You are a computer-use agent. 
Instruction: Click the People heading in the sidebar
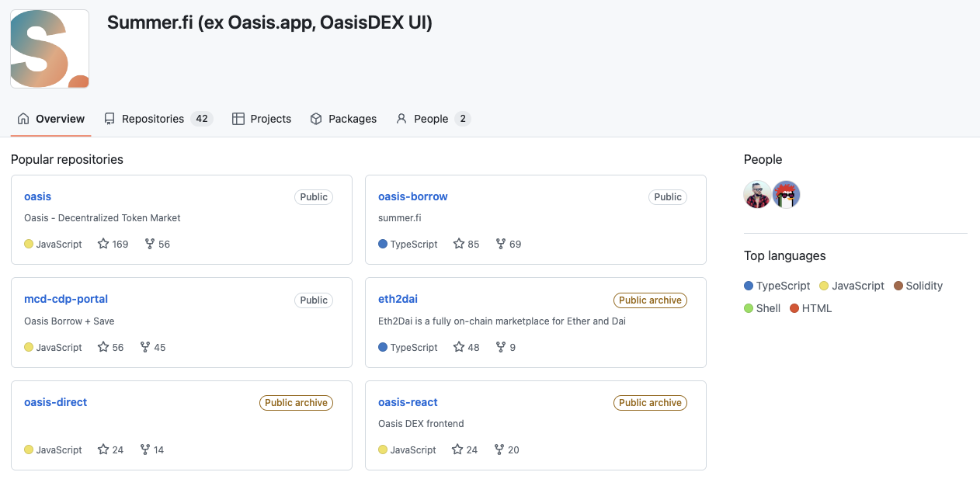pyautogui.click(x=763, y=160)
